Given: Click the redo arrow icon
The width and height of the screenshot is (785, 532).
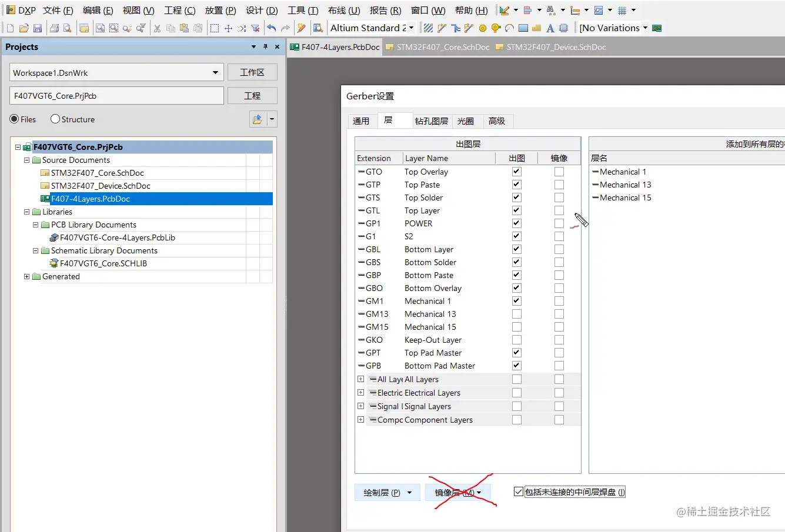Looking at the screenshot, I should [x=285, y=28].
